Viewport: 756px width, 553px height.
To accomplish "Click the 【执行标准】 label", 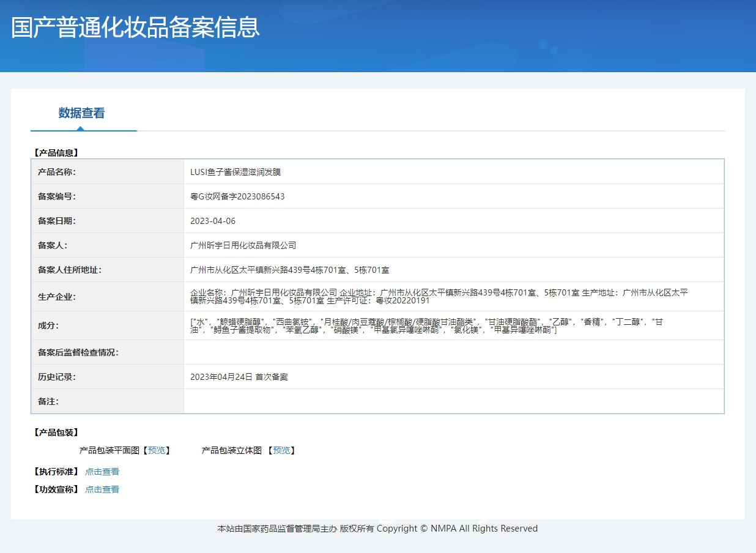I will tap(55, 472).
